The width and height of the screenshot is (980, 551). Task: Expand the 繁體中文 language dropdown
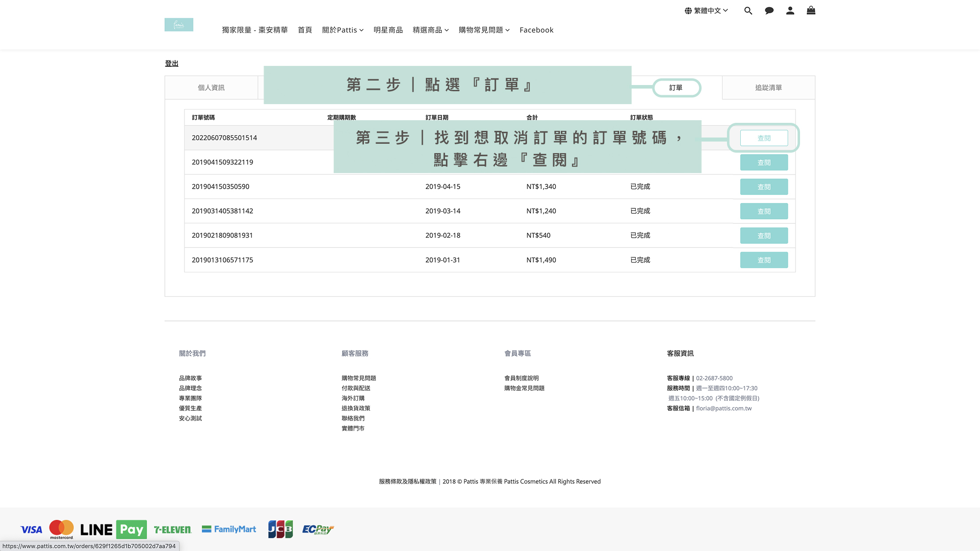point(710,11)
